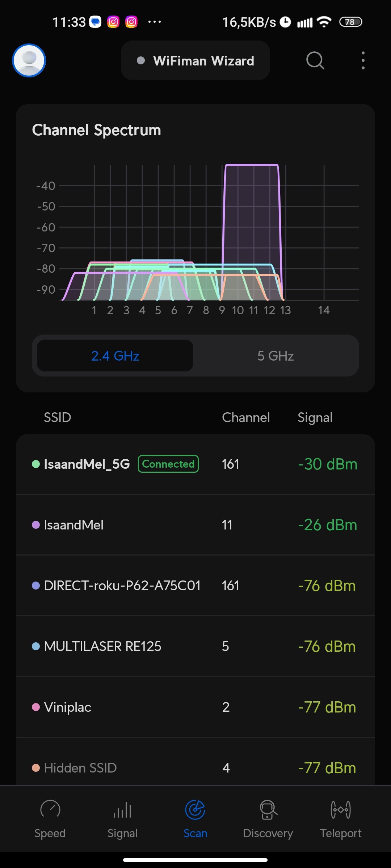
Task: Tap the DIRECT-roku-P62-A75C01 network entry
Action: coord(195,586)
